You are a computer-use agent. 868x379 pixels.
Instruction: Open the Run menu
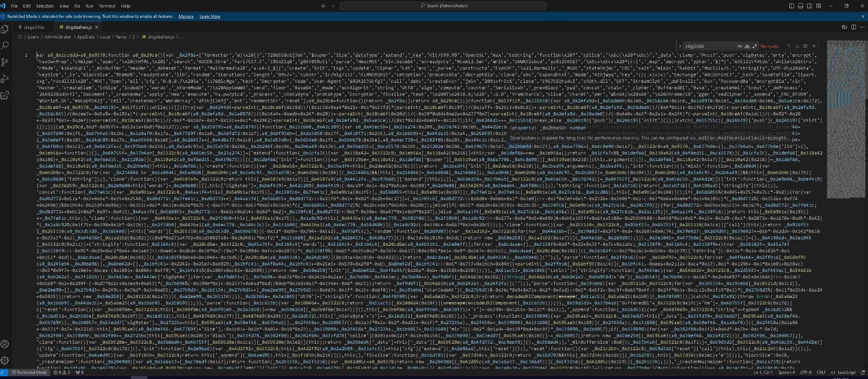(89, 6)
